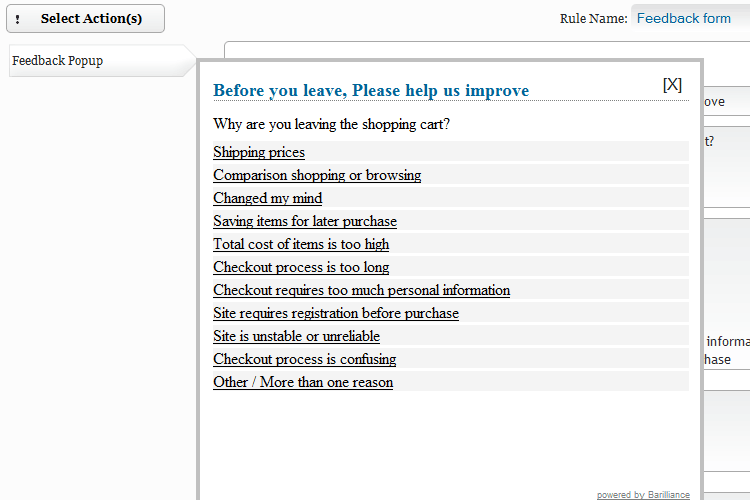The image size is (750, 500).
Task: Choose Site is unstable or unreliable
Action: (x=297, y=335)
